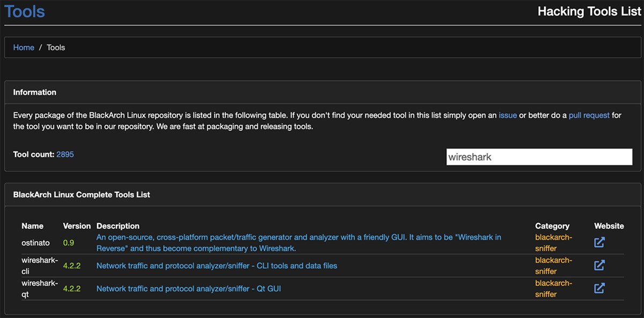This screenshot has width=644, height=318.
Task: Sort the table by the Category column
Action: (552, 226)
